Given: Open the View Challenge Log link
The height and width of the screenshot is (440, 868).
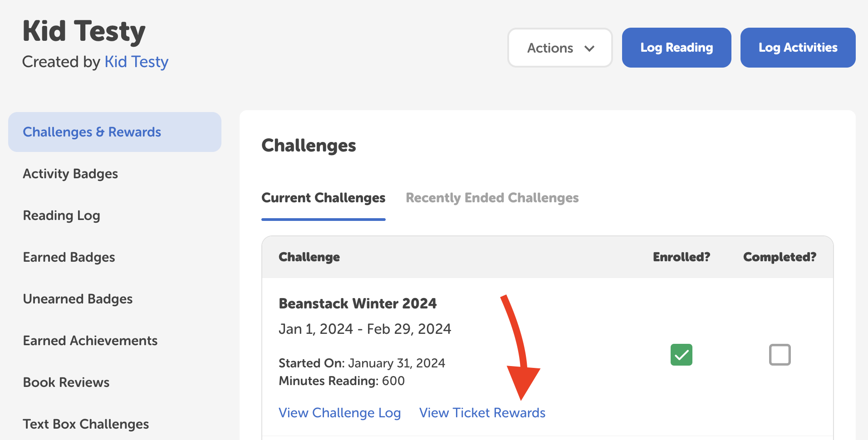Looking at the screenshot, I should coord(339,412).
